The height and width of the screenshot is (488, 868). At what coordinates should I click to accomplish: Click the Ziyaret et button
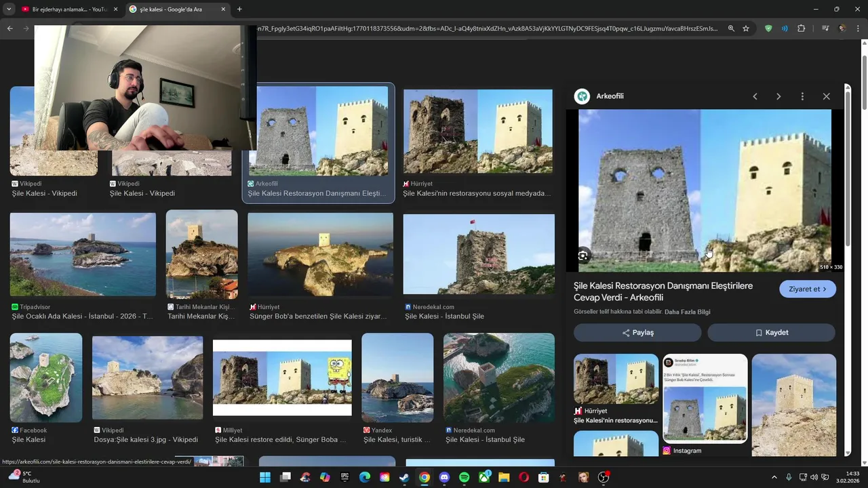click(808, 289)
